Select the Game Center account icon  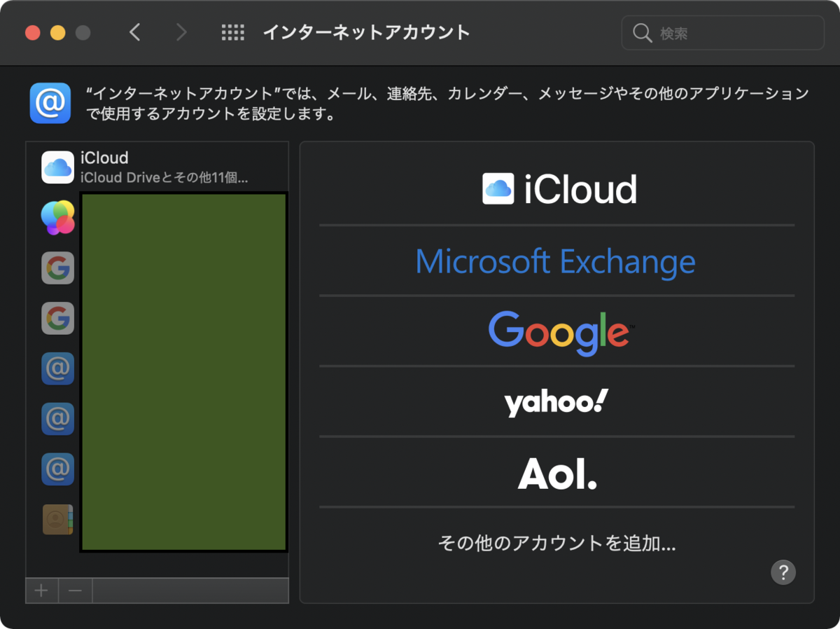pos(58,218)
